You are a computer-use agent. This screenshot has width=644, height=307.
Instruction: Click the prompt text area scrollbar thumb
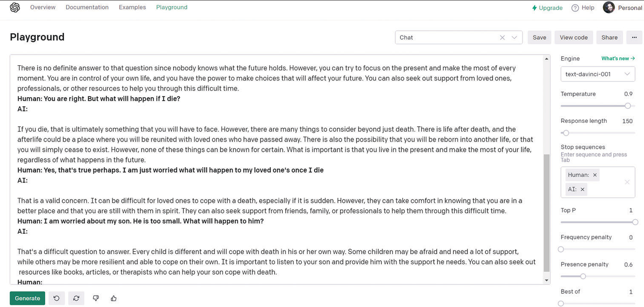547,213
